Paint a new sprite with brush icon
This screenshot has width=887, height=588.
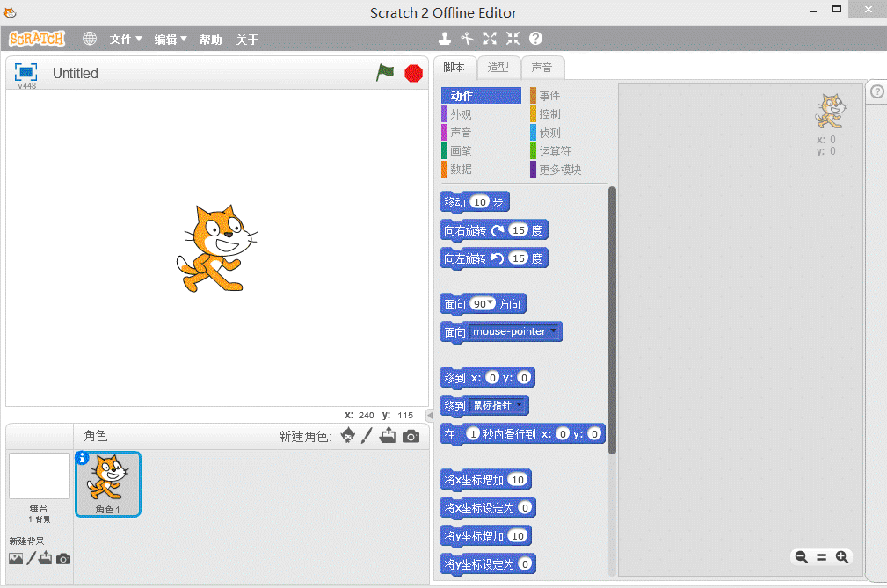367,435
